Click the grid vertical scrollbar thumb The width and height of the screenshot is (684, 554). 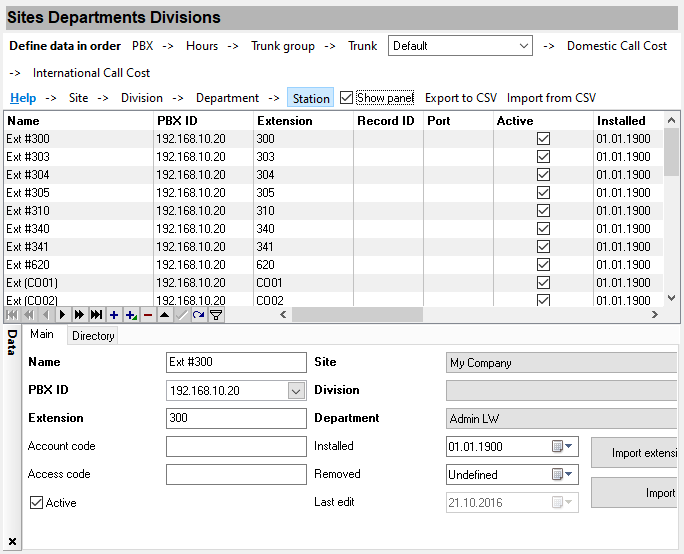coord(671,152)
